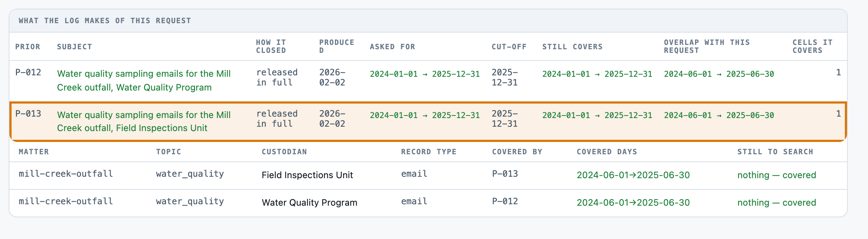The image size is (868, 239).
Task: Sort by the Subject column header
Action: [x=75, y=47]
